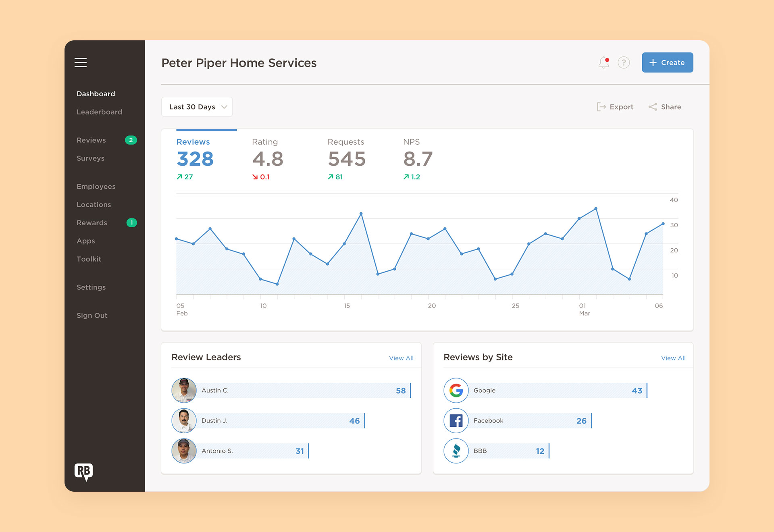The image size is (774, 532).
Task: Click the Facebook logo icon
Action: (456, 420)
